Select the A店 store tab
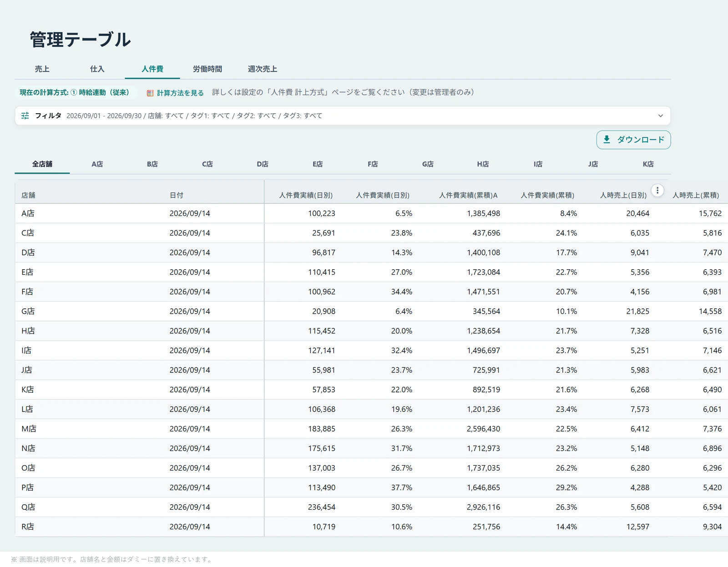Screen dimensions: 728x567 tap(97, 164)
